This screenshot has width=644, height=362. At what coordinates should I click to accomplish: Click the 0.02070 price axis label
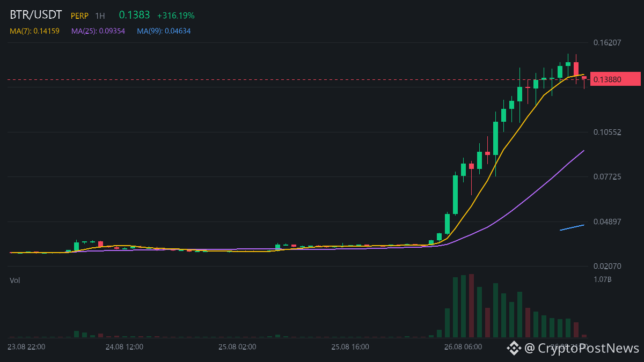pos(607,266)
